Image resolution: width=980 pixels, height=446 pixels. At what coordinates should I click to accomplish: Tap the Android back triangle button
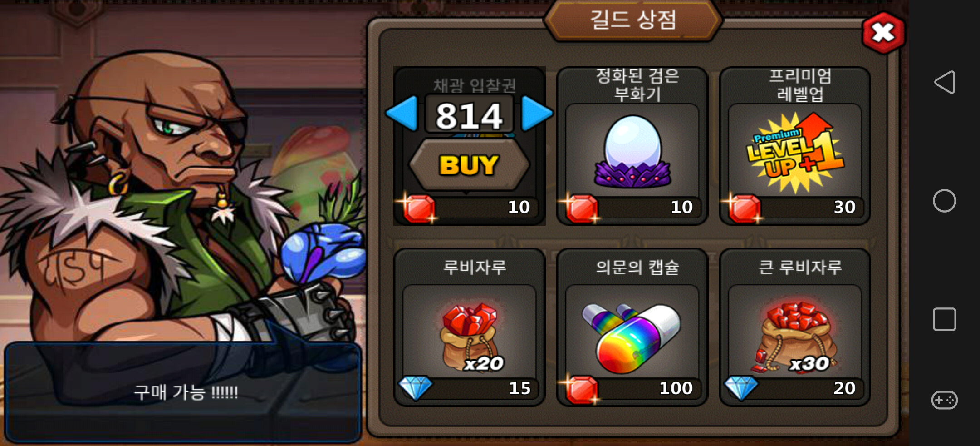(x=945, y=82)
